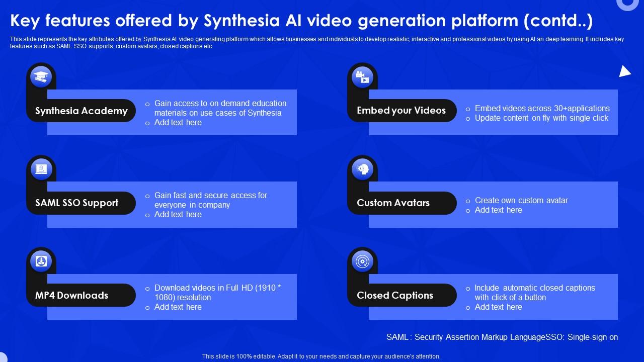Click 'Update content on fly with single click'

click(542, 118)
